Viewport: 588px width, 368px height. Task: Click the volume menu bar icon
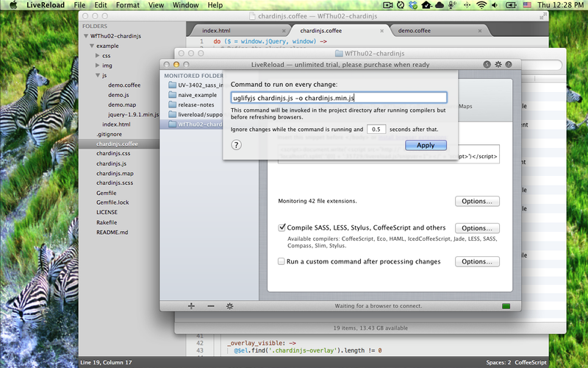[x=495, y=5]
